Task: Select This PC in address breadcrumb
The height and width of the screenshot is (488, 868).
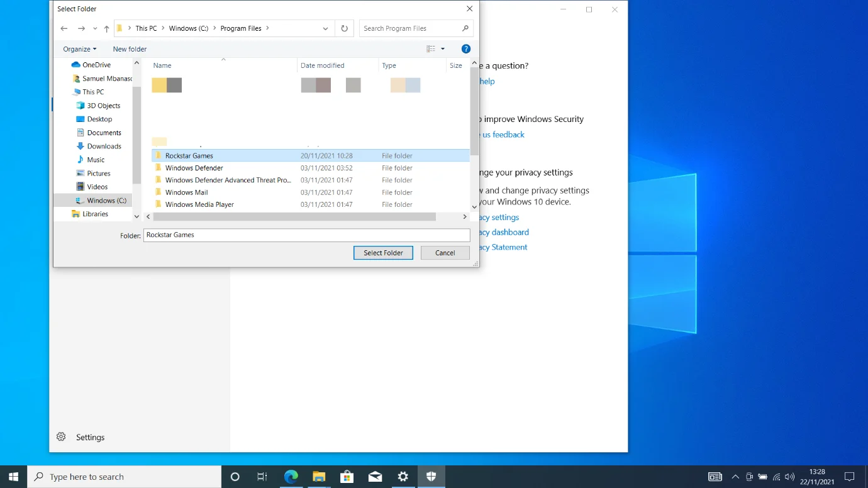Action: coord(146,28)
